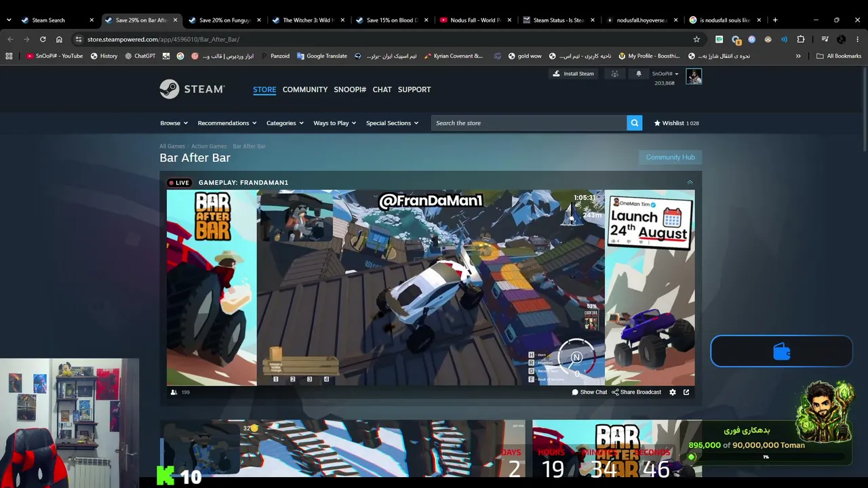
Task: Expand the Browse menu
Action: 174,123
